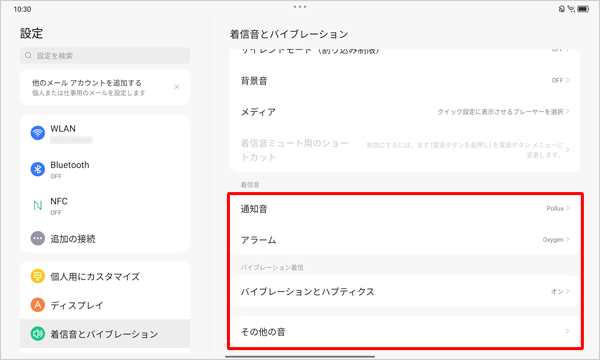Screen dimensions: 600x360
Task: Open 追加の接続 in sidebar
Action: point(105,238)
